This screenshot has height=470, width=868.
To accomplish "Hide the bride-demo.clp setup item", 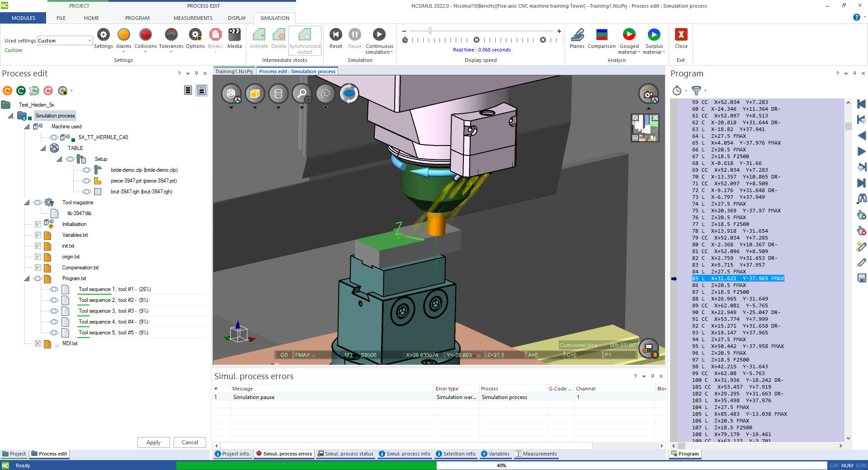I will [87, 170].
